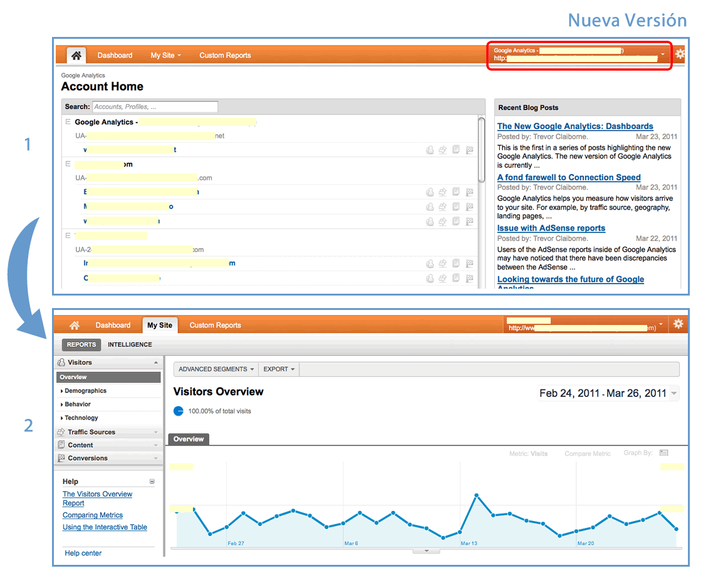Go to Dashboard in the Visitors Overview panel
Viewport: 728px width, 588px height.
[x=113, y=326]
